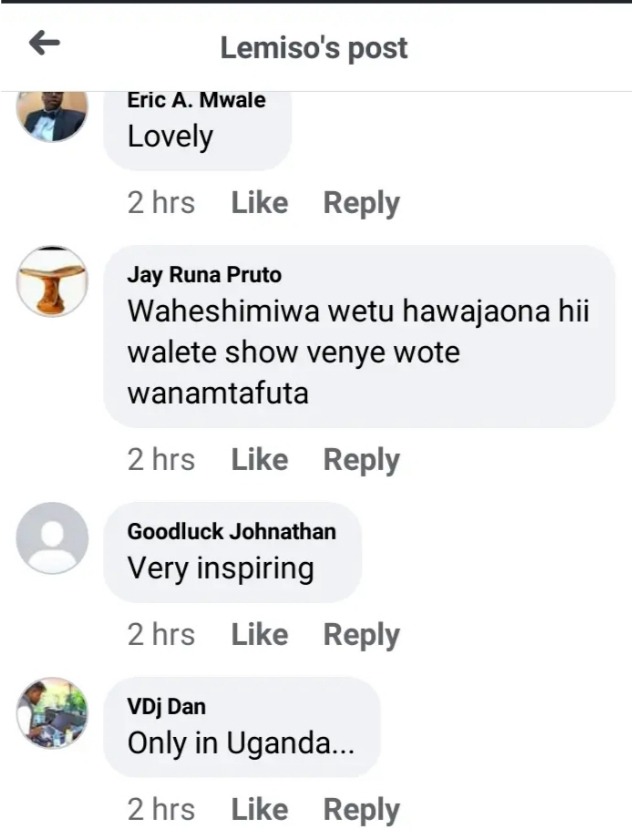Open Eric A. Mwale's profile picture

[52, 117]
